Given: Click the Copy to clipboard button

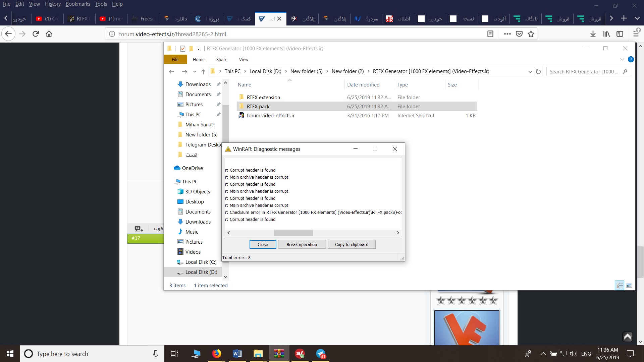Looking at the screenshot, I should 352,244.
